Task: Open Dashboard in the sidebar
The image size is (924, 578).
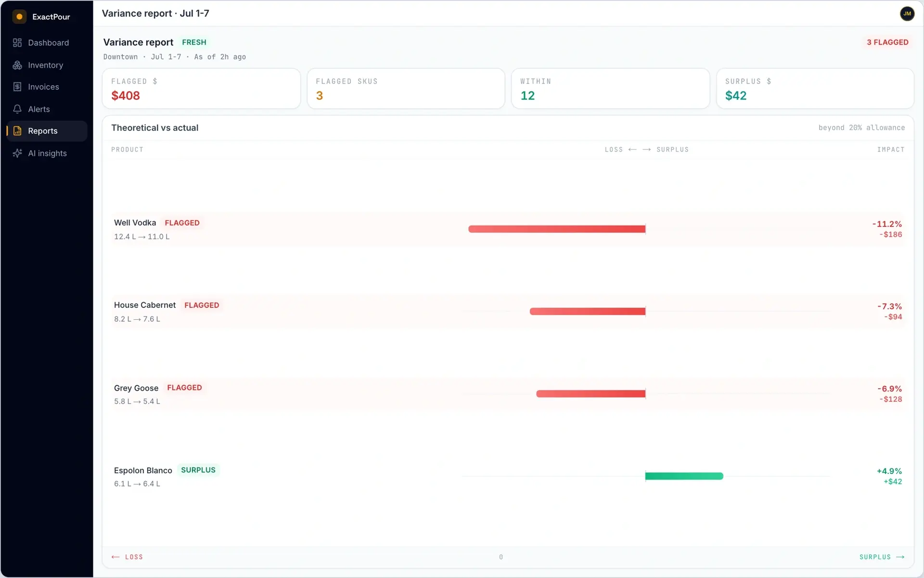Action: [x=47, y=43]
